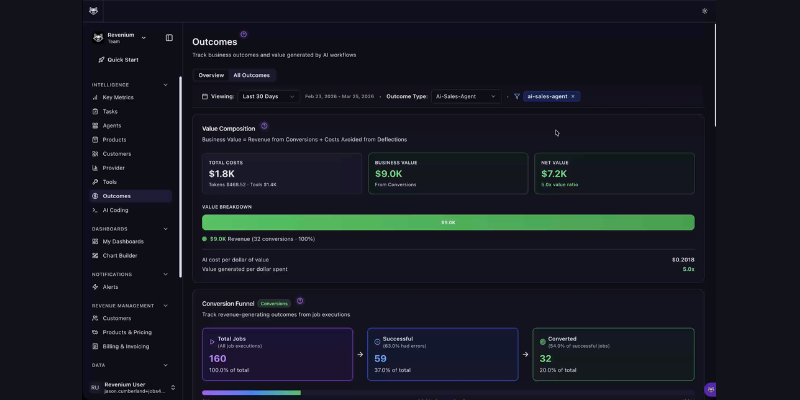The image size is (800, 400).
Task: Collapse the Intelligence sidebar section
Action: (x=164, y=84)
